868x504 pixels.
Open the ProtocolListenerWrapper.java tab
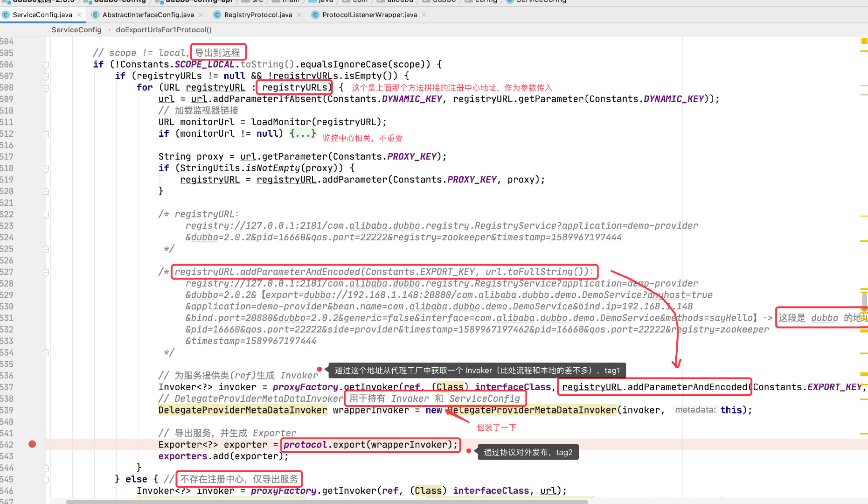pyautogui.click(x=369, y=15)
